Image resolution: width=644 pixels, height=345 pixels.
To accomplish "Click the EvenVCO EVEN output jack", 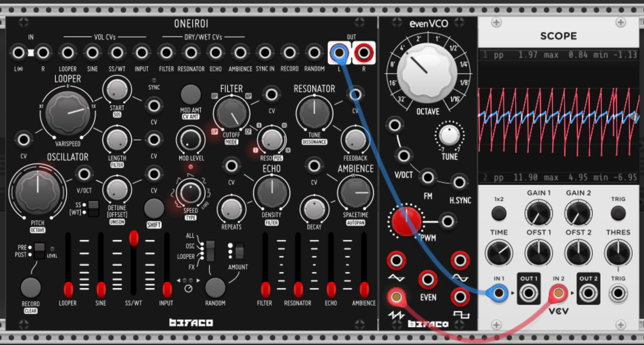I will pos(428,279).
